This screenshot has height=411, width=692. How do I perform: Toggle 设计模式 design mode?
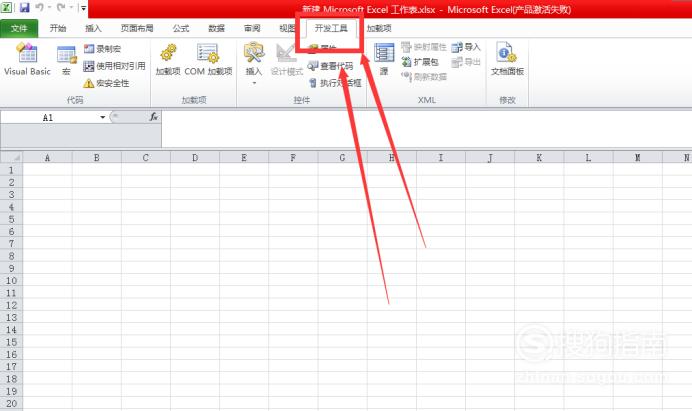(x=286, y=60)
